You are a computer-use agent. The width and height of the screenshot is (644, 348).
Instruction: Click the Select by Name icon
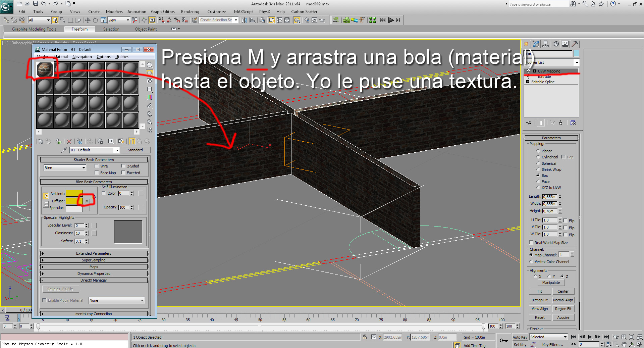[x=63, y=20]
